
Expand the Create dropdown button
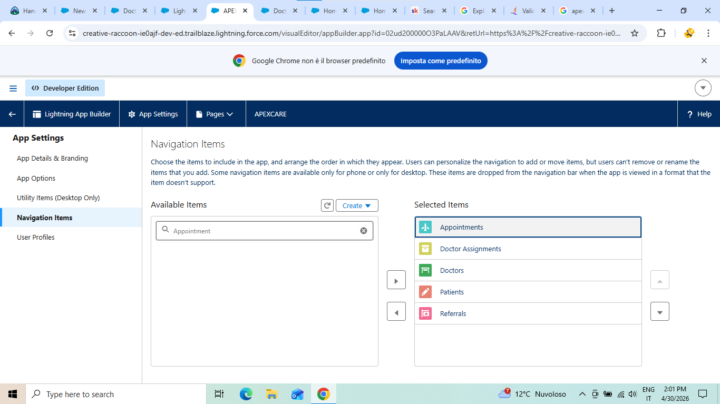pyautogui.click(x=357, y=206)
